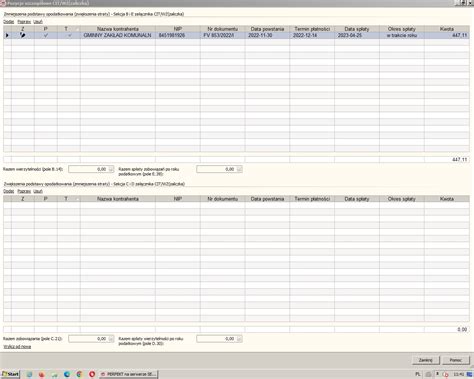Click Dodaj link in upper section
The height and width of the screenshot is (379, 474).
(9, 22)
